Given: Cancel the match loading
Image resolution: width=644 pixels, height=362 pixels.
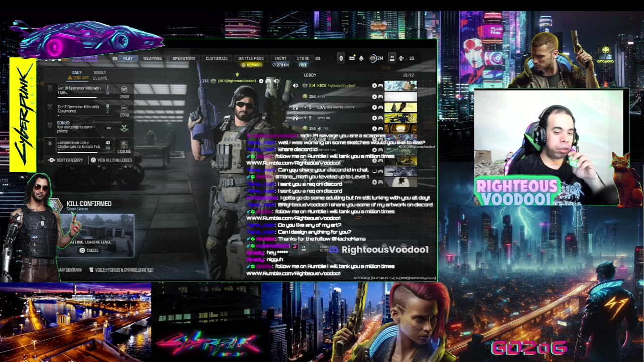Looking at the screenshot, I should [x=89, y=250].
